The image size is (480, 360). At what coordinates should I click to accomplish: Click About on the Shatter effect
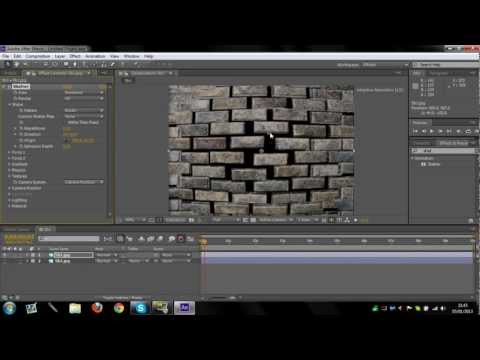pos(102,87)
